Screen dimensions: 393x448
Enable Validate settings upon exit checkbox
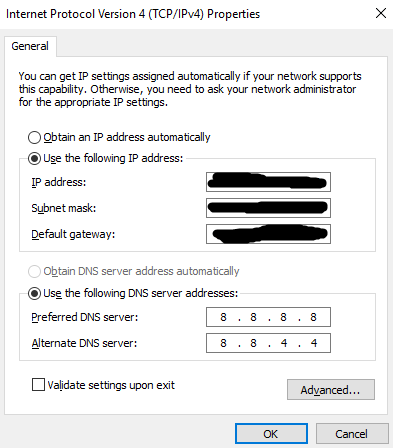pos(38,384)
